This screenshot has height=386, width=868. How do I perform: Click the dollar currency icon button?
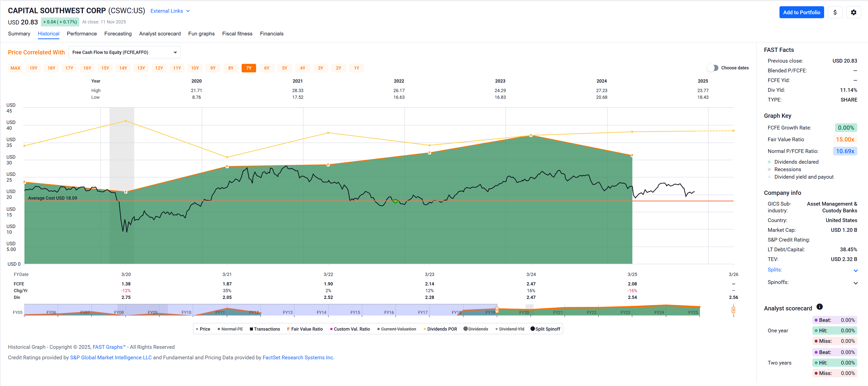(x=835, y=12)
